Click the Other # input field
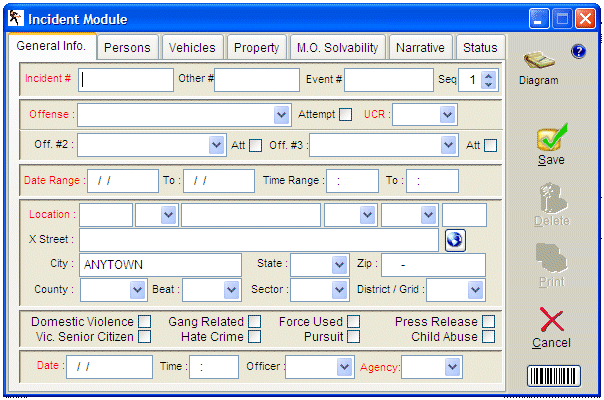604x400 pixels. coord(257,80)
